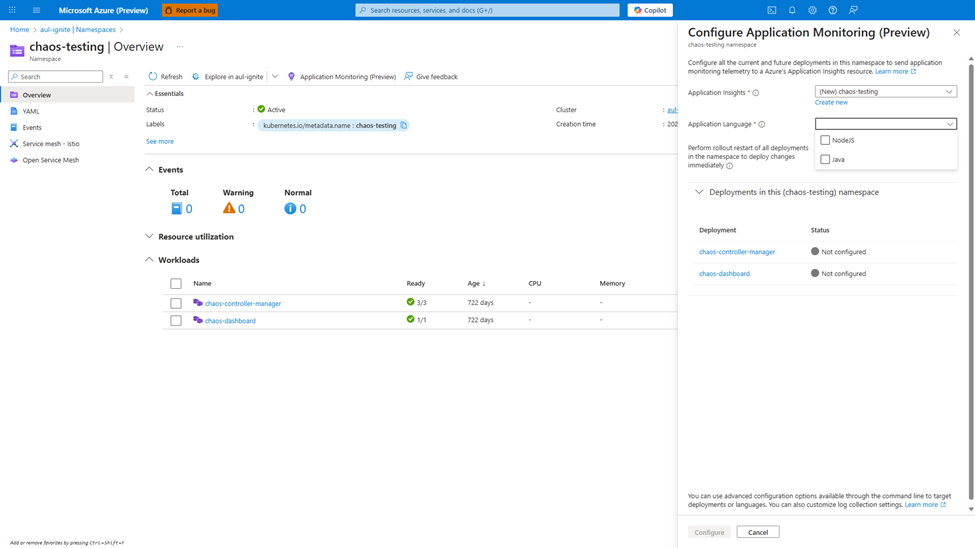975x548 pixels.
Task: Select Overview in the sidebar
Action: pyautogui.click(x=67, y=95)
